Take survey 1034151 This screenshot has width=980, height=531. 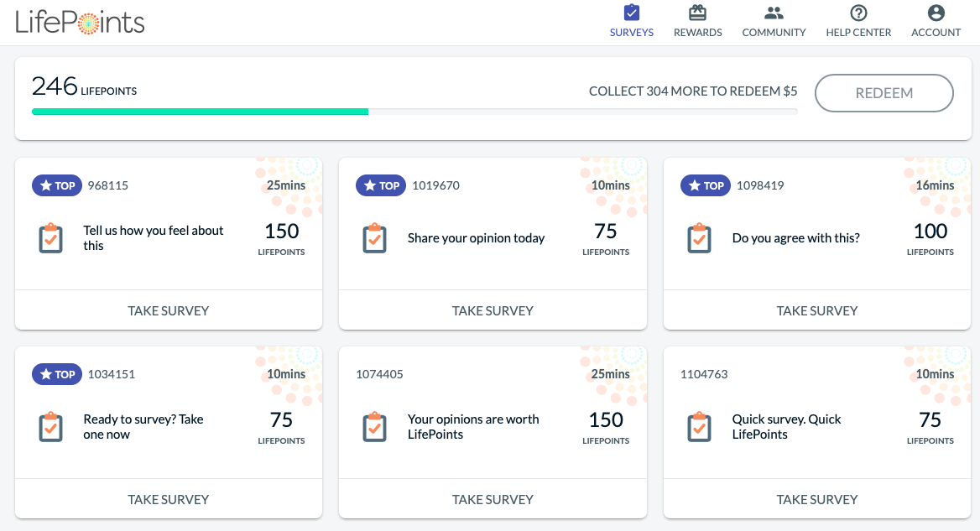click(x=169, y=499)
